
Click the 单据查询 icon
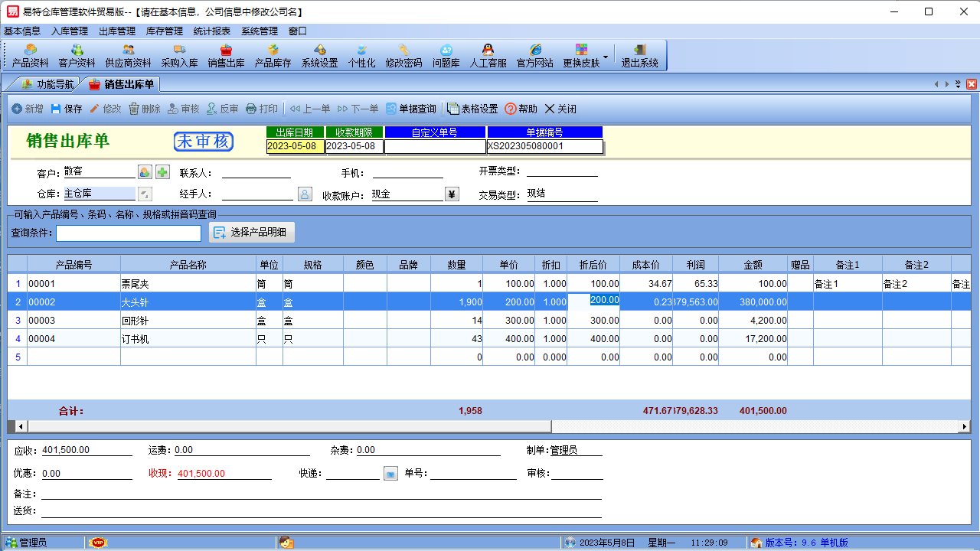[410, 109]
